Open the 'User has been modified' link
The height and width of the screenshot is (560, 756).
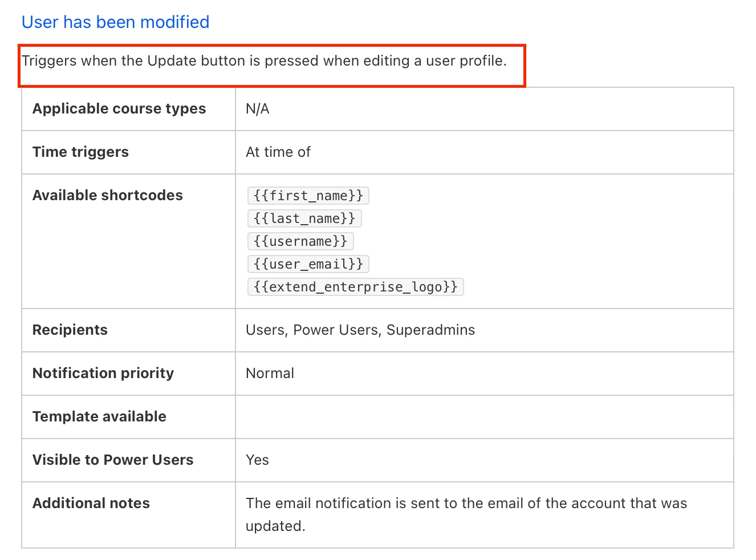click(x=115, y=22)
